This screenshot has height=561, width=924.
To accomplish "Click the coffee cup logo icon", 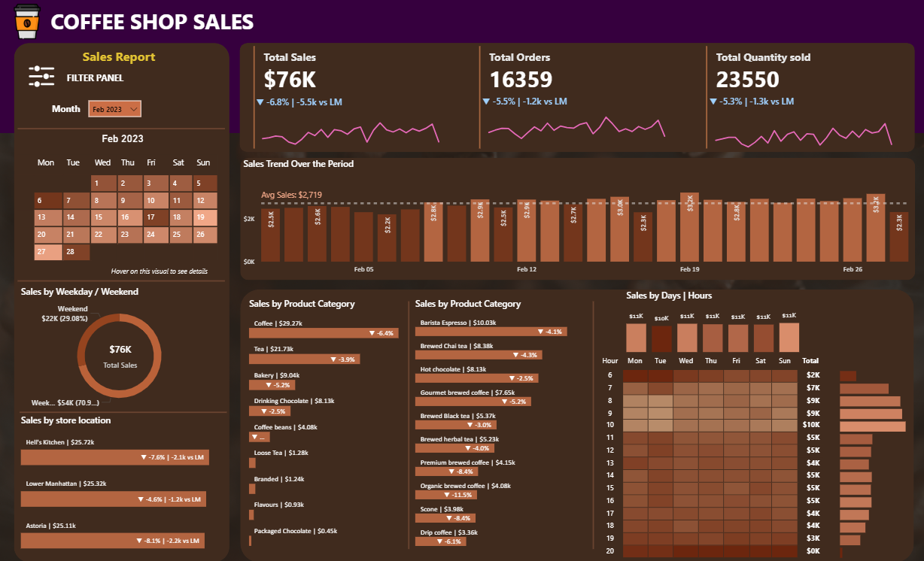I will click(27, 21).
